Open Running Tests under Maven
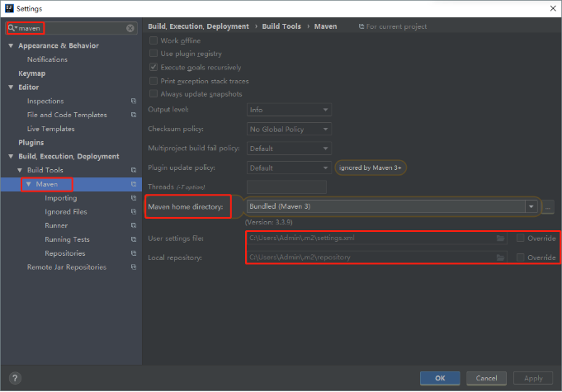Viewport: 562px width, 392px height. click(x=67, y=239)
